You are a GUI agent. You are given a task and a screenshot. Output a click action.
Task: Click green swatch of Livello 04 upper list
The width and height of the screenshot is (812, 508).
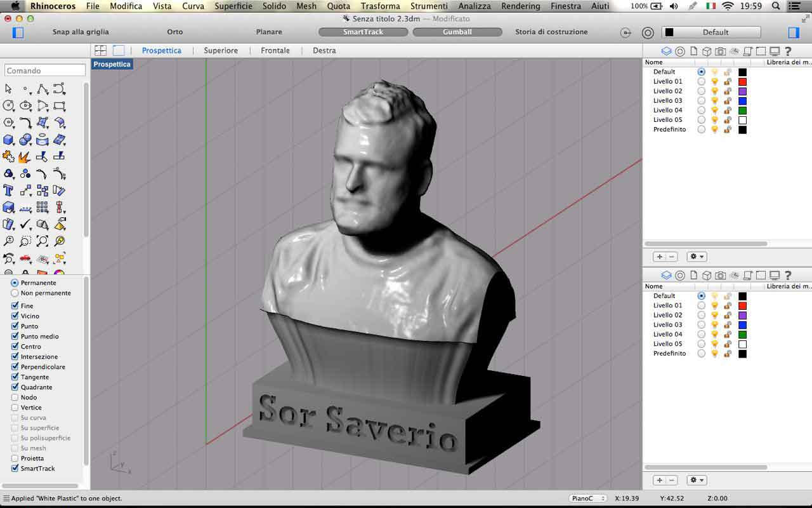pos(742,110)
